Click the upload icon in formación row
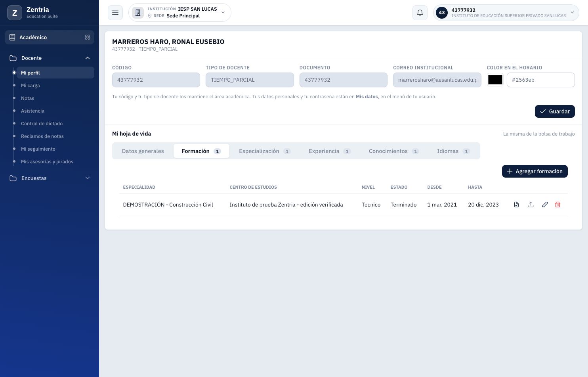The image size is (588, 377). tap(531, 205)
